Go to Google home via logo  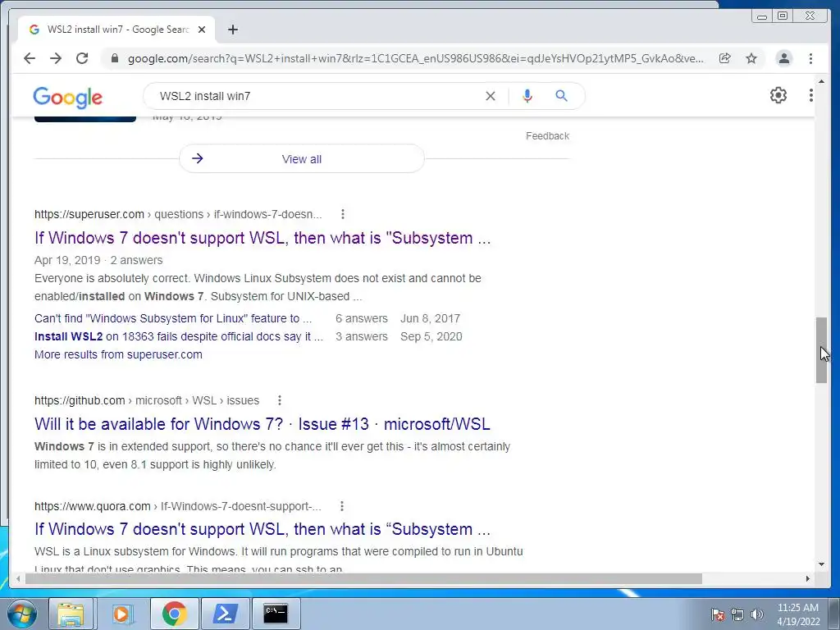tap(67, 98)
